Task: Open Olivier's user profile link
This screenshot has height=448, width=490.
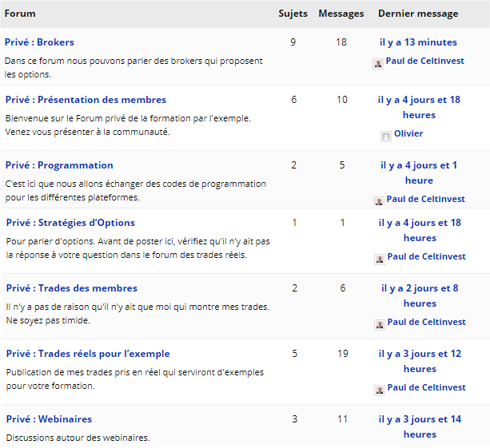Action: 408,134
